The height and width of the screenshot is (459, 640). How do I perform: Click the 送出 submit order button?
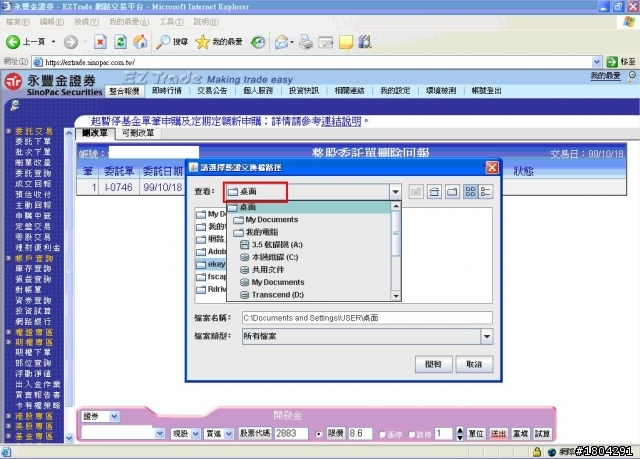tap(498, 434)
